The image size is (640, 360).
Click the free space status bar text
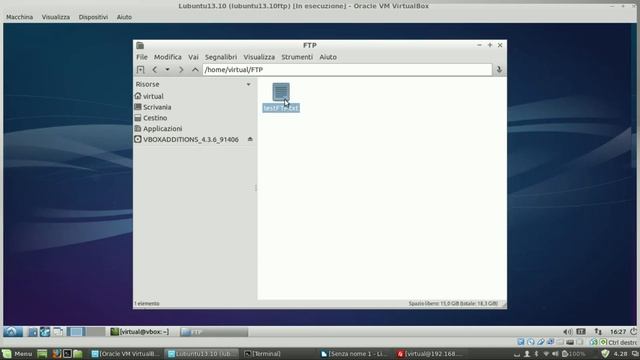pyautogui.click(x=453, y=304)
